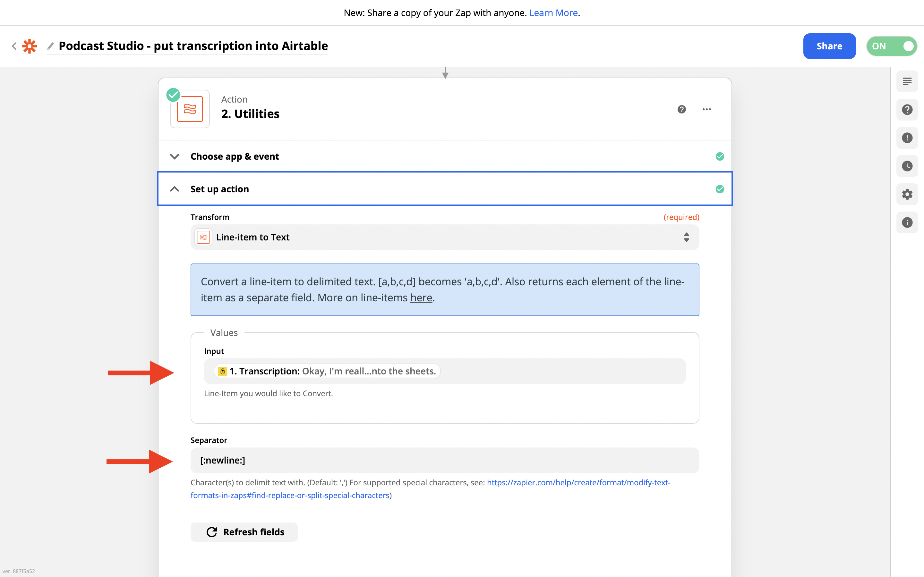
Task: Open the help question mark in right sidebar
Action: (907, 110)
